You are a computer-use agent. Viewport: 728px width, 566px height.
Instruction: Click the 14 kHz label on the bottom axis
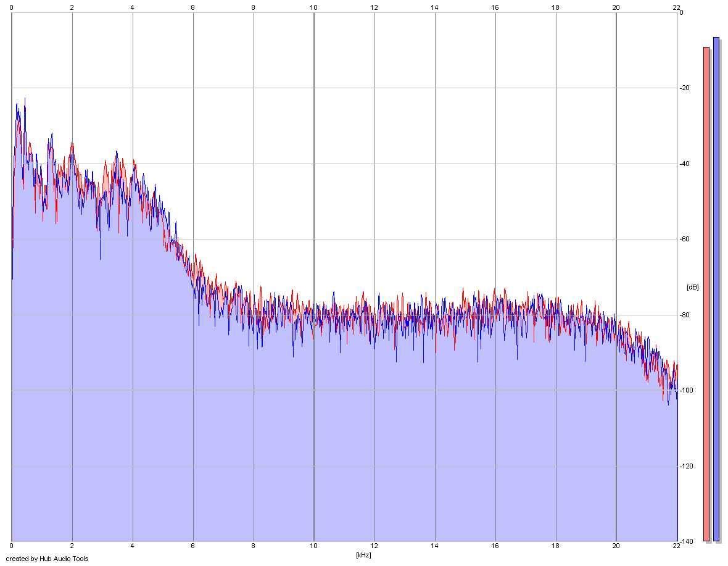click(434, 546)
